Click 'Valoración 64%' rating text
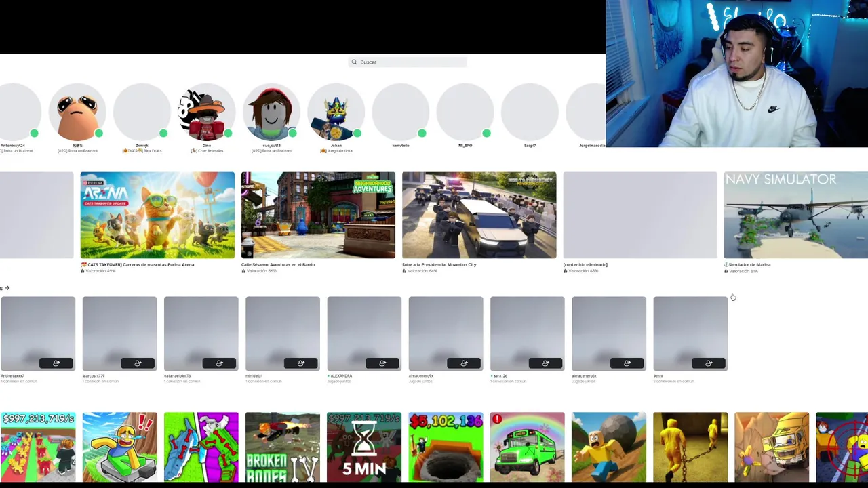Viewport: 868px width, 488px height. pyautogui.click(x=422, y=271)
